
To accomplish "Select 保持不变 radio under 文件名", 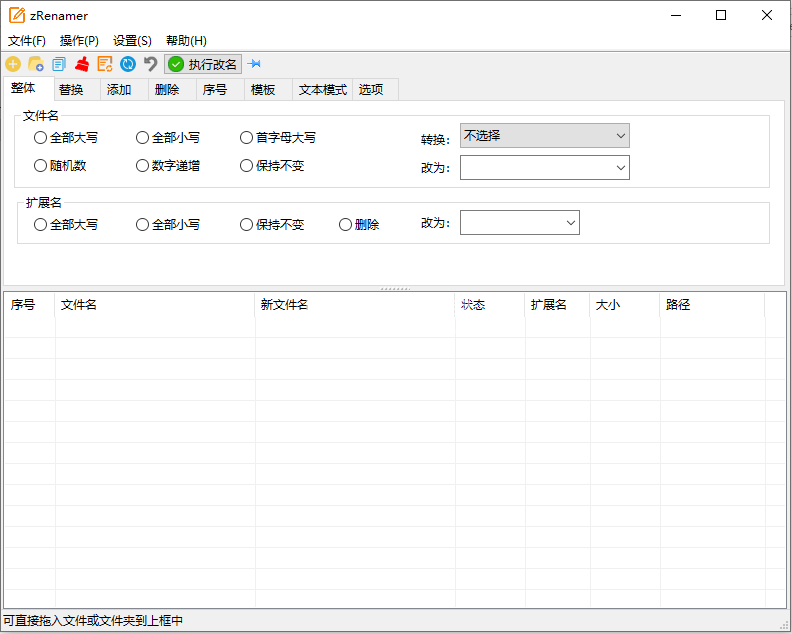I will 272,166.
